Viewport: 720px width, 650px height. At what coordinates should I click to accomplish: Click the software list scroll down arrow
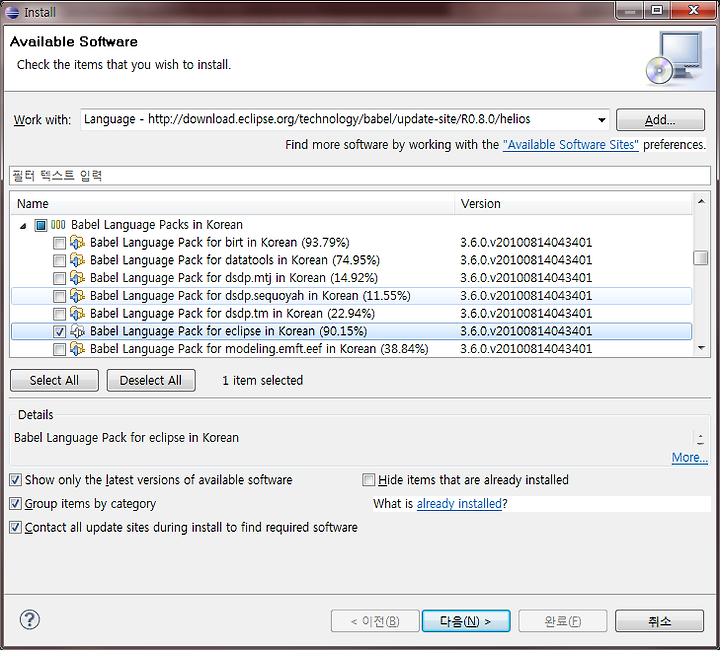[701, 348]
